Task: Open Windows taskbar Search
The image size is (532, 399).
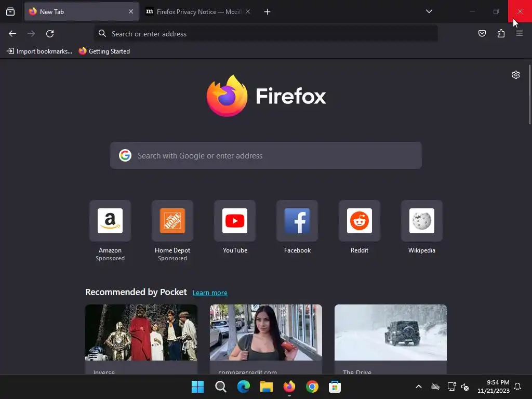Action: (220, 387)
